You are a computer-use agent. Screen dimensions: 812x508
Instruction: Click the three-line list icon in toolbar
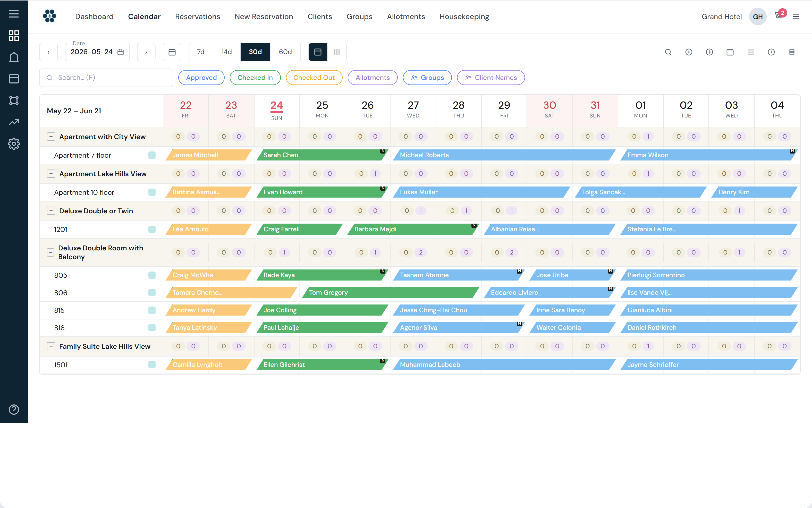750,52
